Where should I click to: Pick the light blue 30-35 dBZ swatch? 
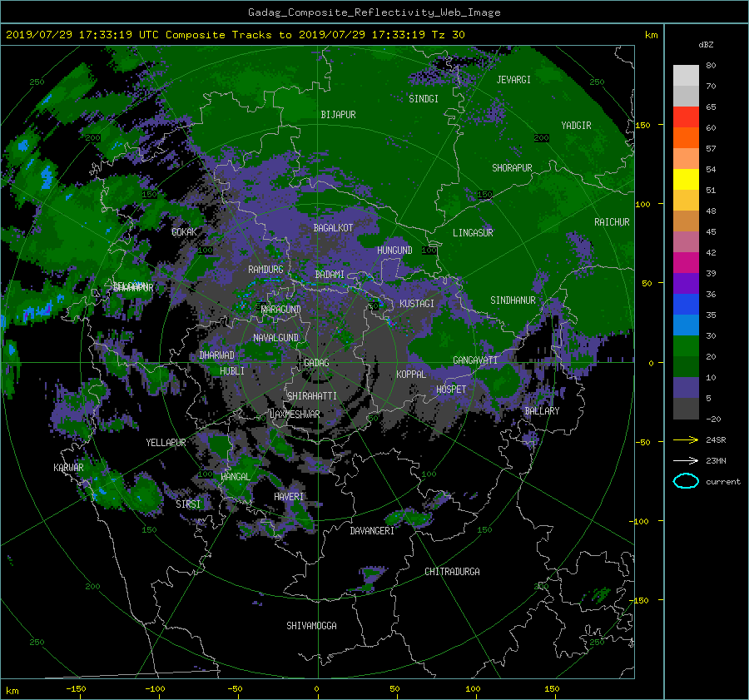point(686,325)
